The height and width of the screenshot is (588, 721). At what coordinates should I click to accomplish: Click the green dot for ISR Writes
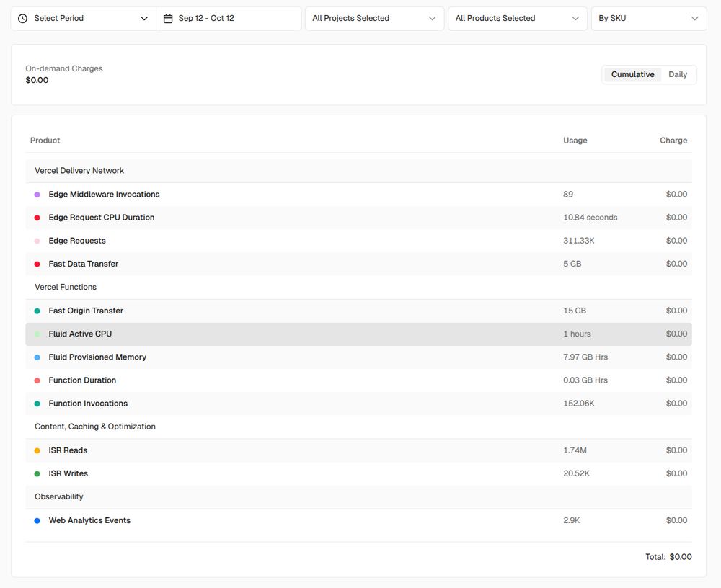[x=37, y=473]
